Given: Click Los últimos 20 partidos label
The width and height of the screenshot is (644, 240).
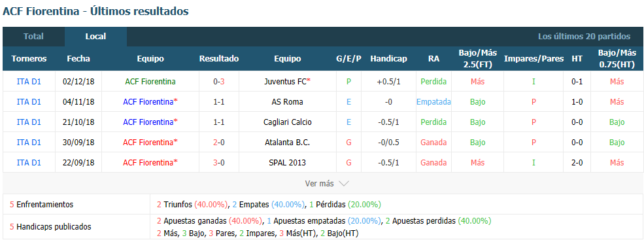Looking at the screenshot, I should click(x=584, y=37).
